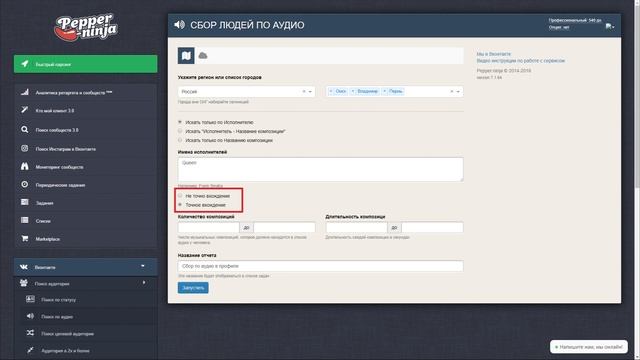Remove the Владимир city tag

(353, 91)
